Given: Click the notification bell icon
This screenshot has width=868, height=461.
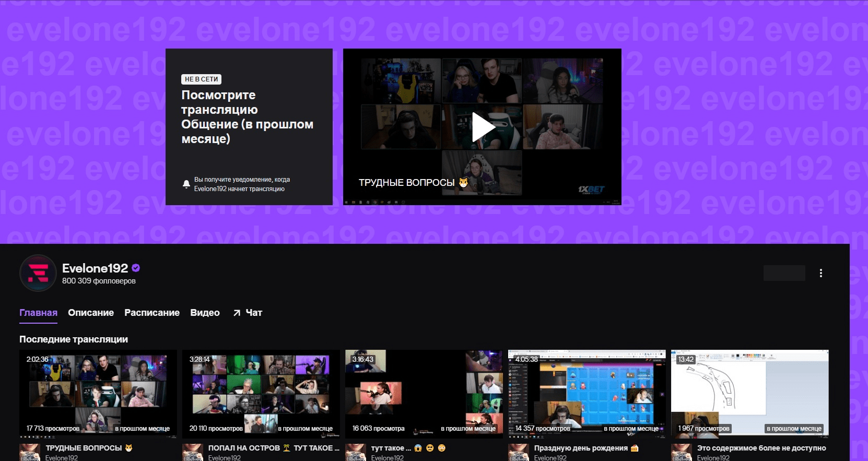Looking at the screenshot, I should [186, 184].
